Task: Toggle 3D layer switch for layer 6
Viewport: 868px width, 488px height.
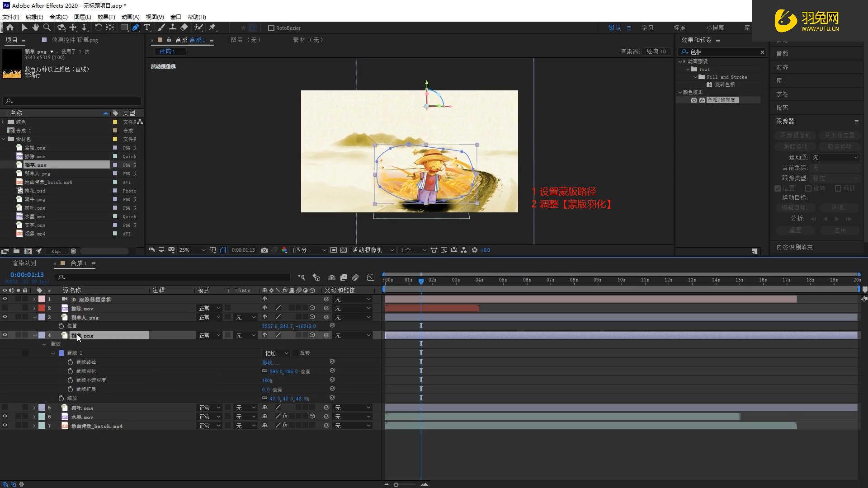Action: [x=312, y=416]
